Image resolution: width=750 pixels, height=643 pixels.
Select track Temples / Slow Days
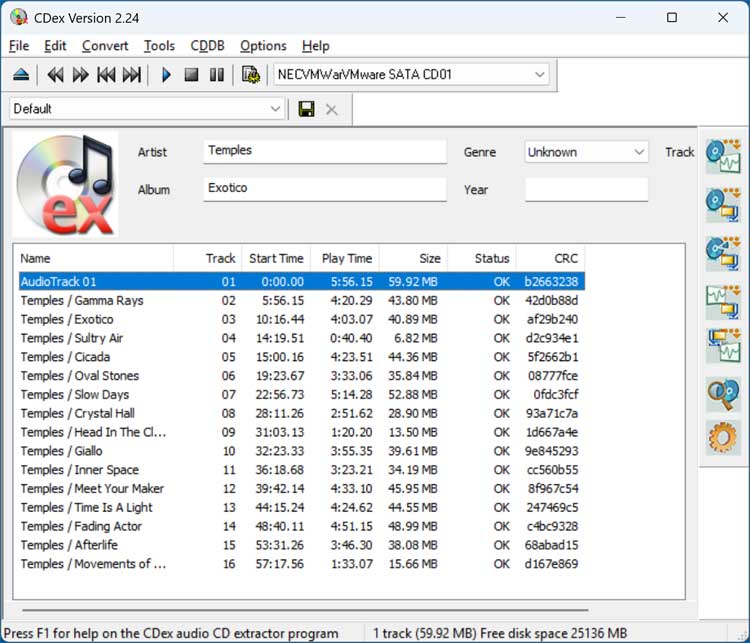[x=302, y=395]
